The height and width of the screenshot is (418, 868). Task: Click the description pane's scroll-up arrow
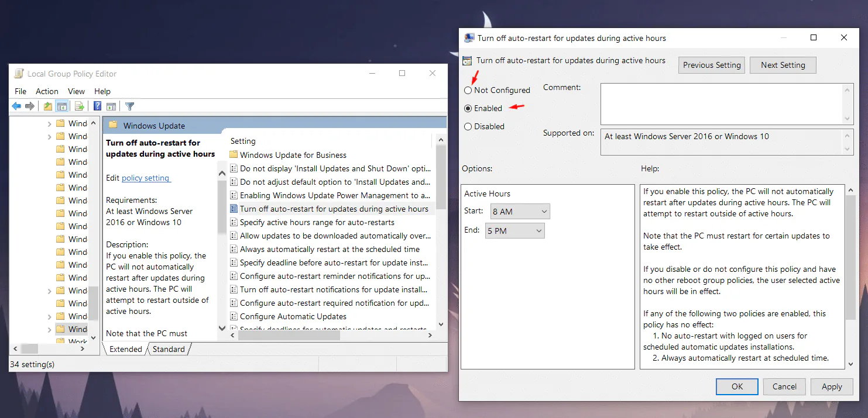[222, 173]
